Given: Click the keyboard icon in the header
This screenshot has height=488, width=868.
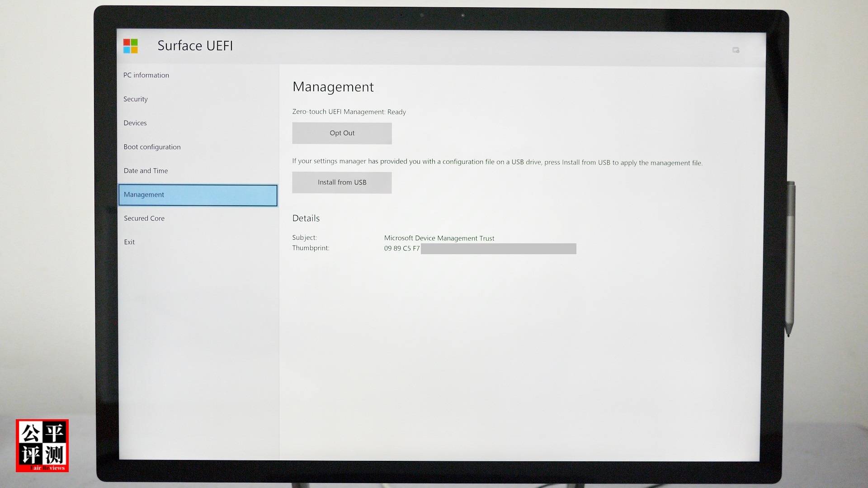Looking at the screenshot, I should pyautogui.click(x=736, y=50).
